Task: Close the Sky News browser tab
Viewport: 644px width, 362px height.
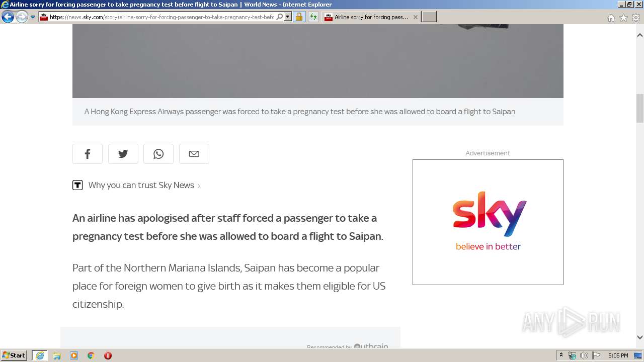Action: (415, 17)
